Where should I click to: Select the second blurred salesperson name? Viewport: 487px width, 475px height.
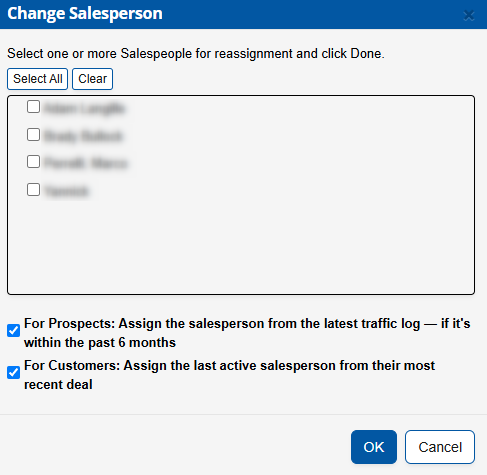(83, 136)
